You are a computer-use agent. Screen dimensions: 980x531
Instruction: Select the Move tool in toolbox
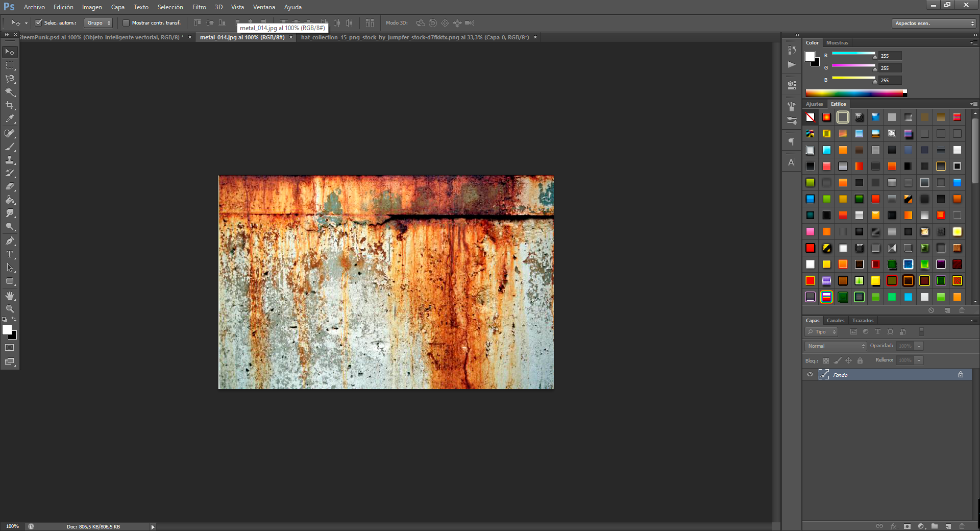[10, 52]
